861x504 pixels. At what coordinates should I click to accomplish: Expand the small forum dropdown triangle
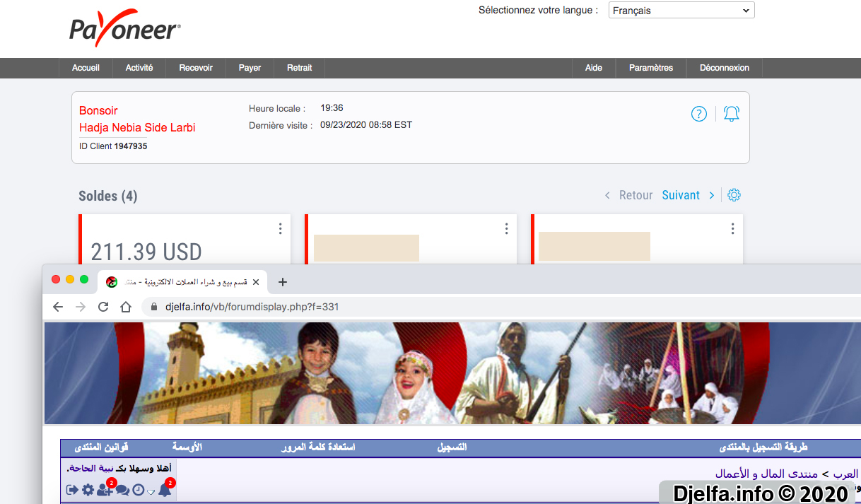point(151,491)
